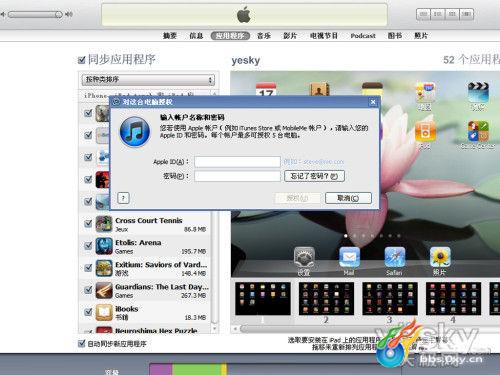
Task: Click the Authorize button in dialog
Action: tap(297, 198)
